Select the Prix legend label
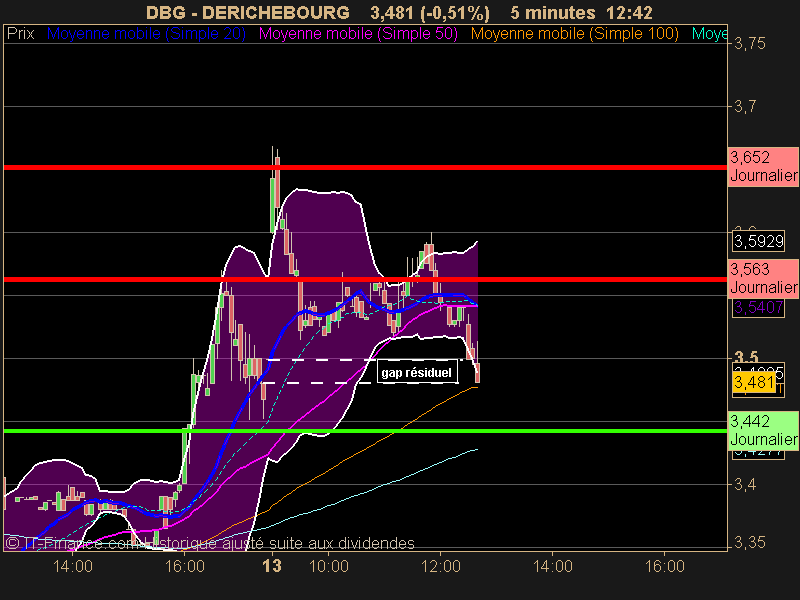Screen dimensions: 800x600 (20, 34)
